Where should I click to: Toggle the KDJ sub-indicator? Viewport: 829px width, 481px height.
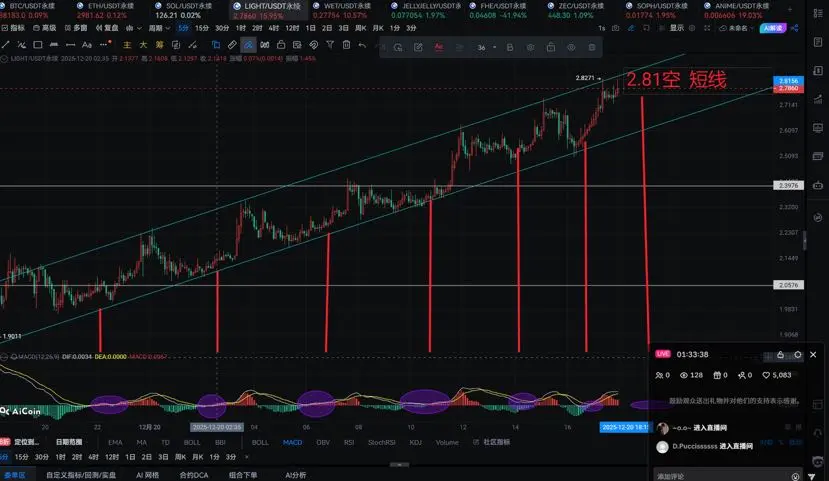pyautogui.click(x=416, y=442)
